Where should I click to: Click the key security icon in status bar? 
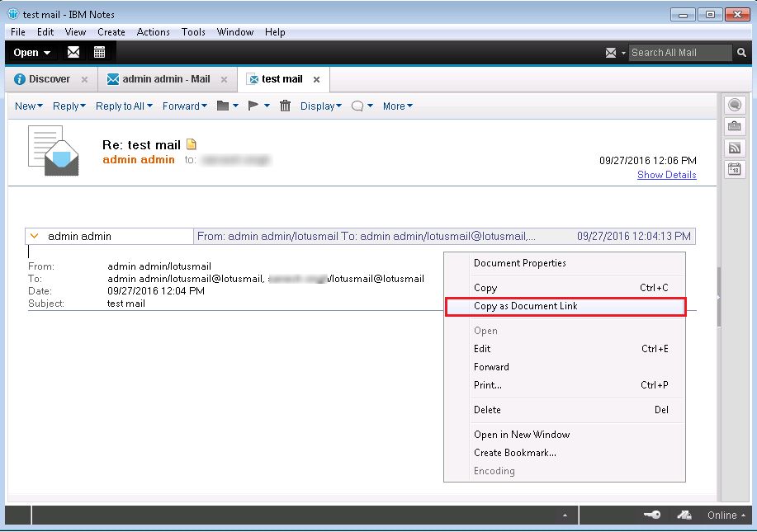[x=652, y=515]
